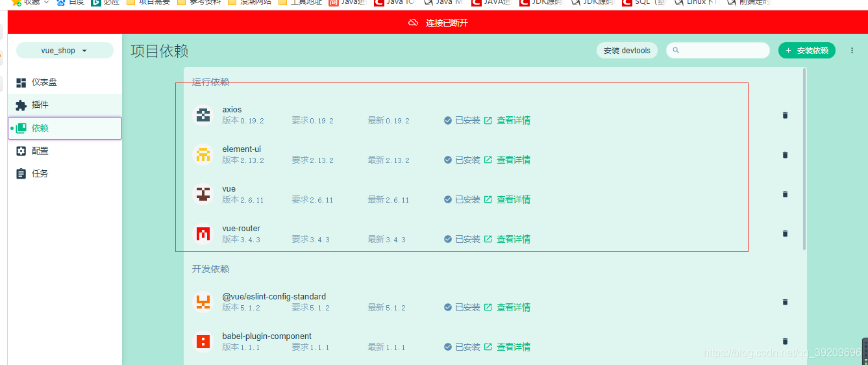The image size is (868, 365).
Task: Remove babel-plugin-component using trash icon
Action: coord(785,342)
